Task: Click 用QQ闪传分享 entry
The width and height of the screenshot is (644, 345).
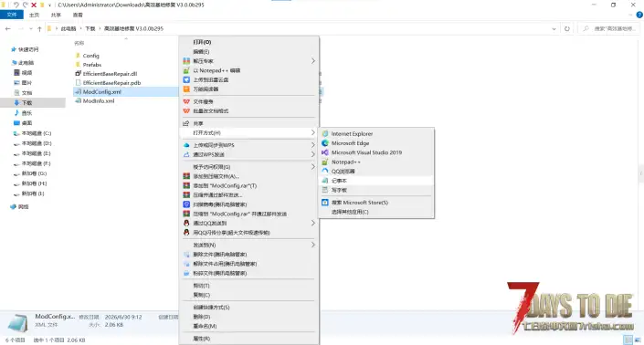Action: click(248, 233)
